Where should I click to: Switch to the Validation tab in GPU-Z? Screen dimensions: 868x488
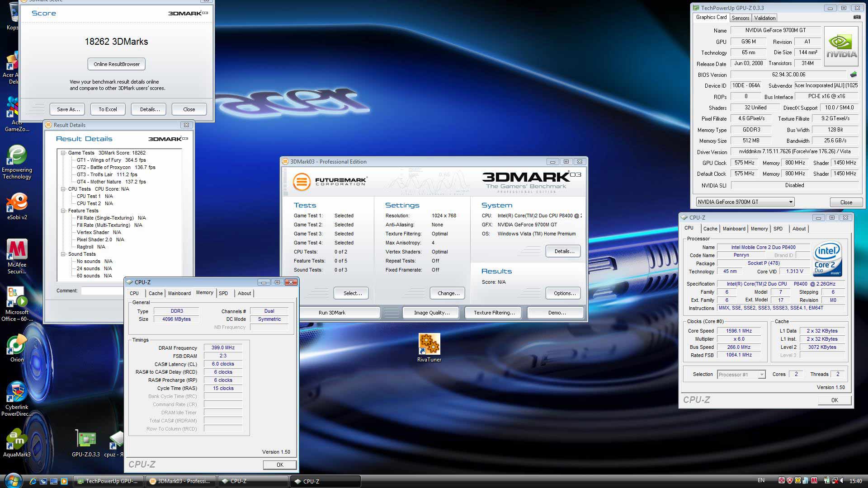764,18
